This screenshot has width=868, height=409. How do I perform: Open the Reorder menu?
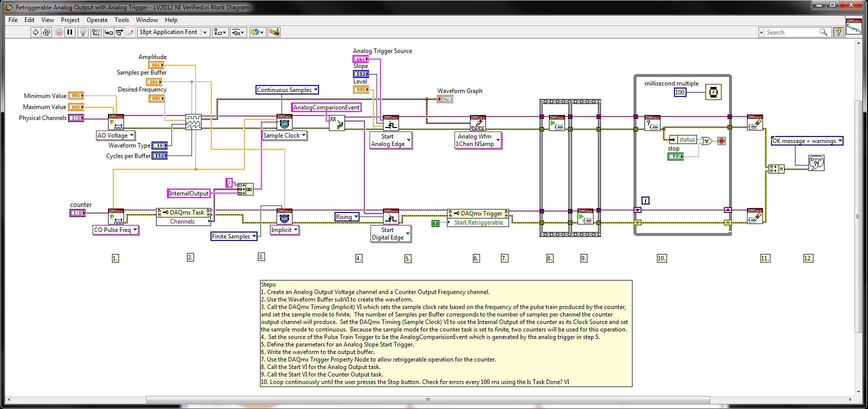coord(257,32)
